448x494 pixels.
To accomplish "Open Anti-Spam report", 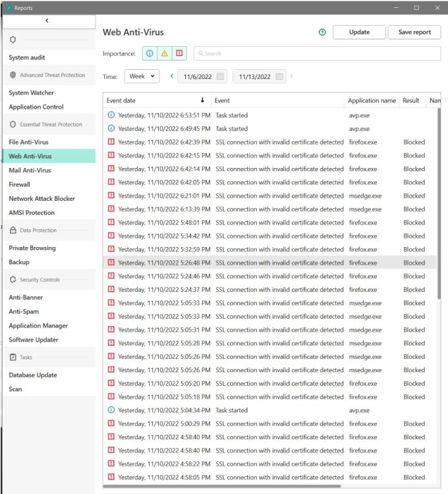I will (24, 312).
